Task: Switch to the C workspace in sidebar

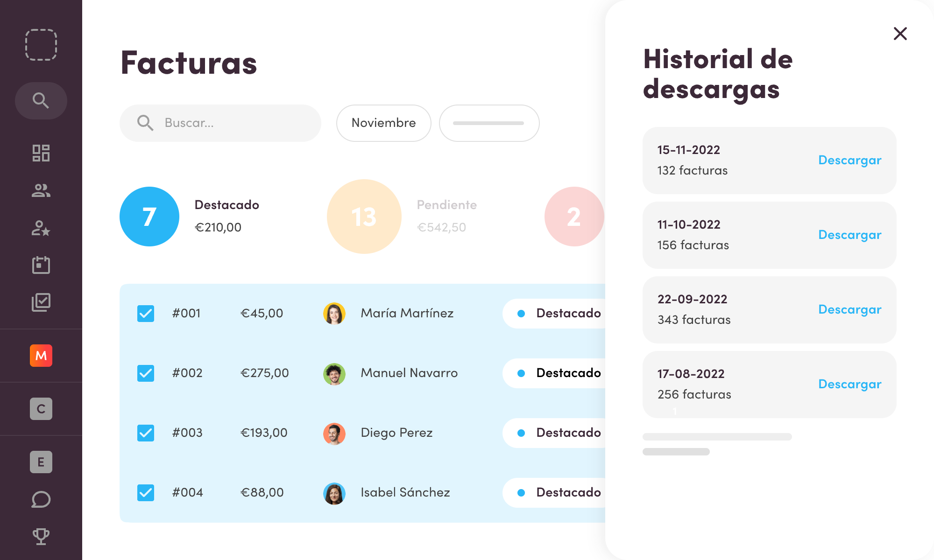Action: pyautogui.click(x=41, y=409)
